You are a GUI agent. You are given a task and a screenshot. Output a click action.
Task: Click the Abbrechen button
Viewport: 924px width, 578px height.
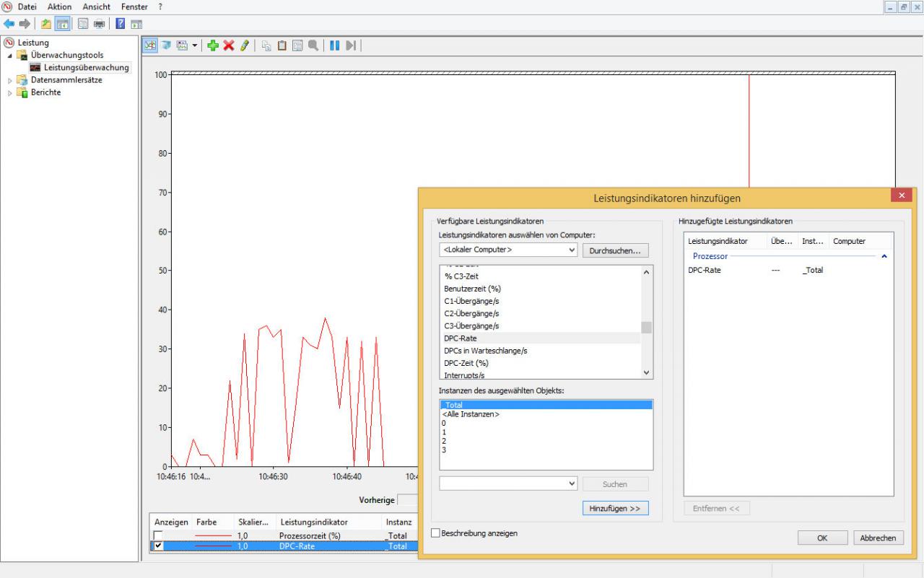(879, 538)
